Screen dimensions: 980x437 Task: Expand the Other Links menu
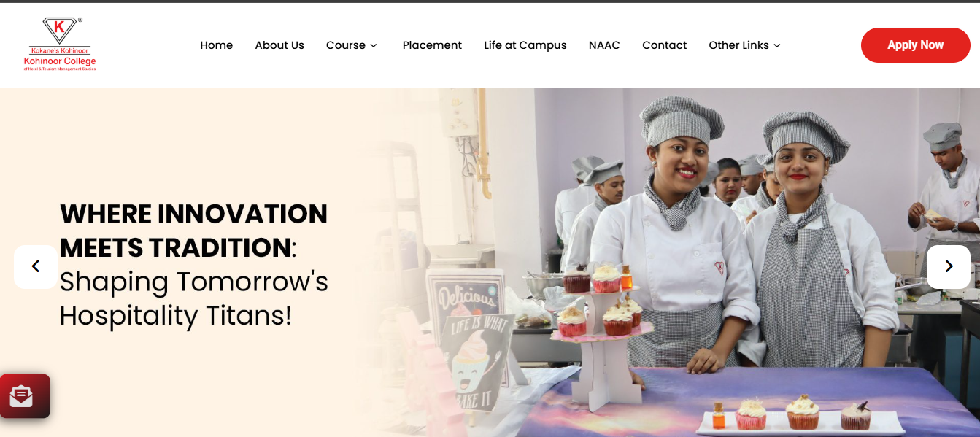tap(745, 45)
